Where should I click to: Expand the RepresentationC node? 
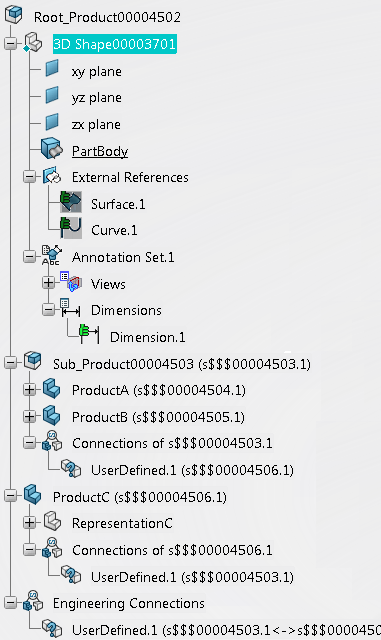pyautogui.click(x=29, y=522)
